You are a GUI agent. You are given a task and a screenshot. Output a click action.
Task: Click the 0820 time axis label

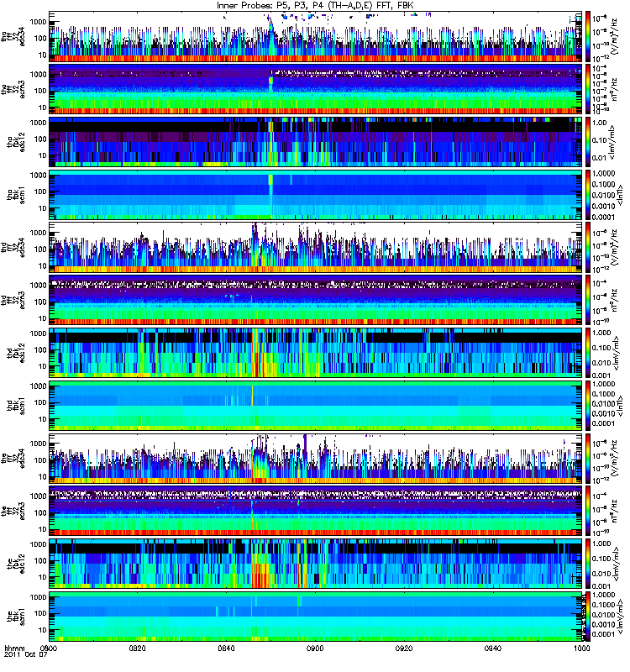(x=137, y=648)
